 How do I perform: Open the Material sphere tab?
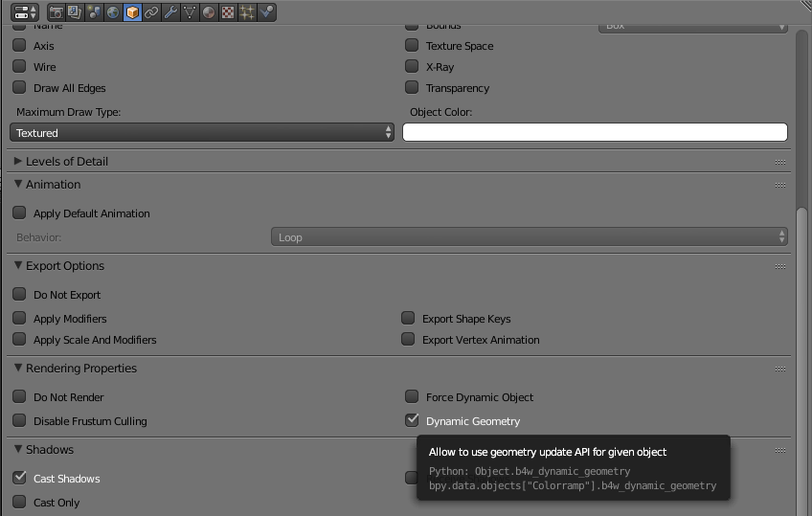[x=209, y=12]
